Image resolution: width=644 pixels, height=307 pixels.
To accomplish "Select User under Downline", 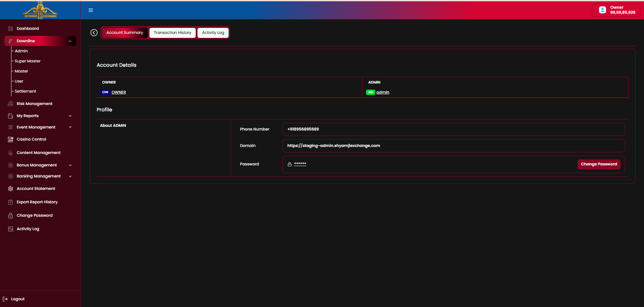I will pos(19,81).
